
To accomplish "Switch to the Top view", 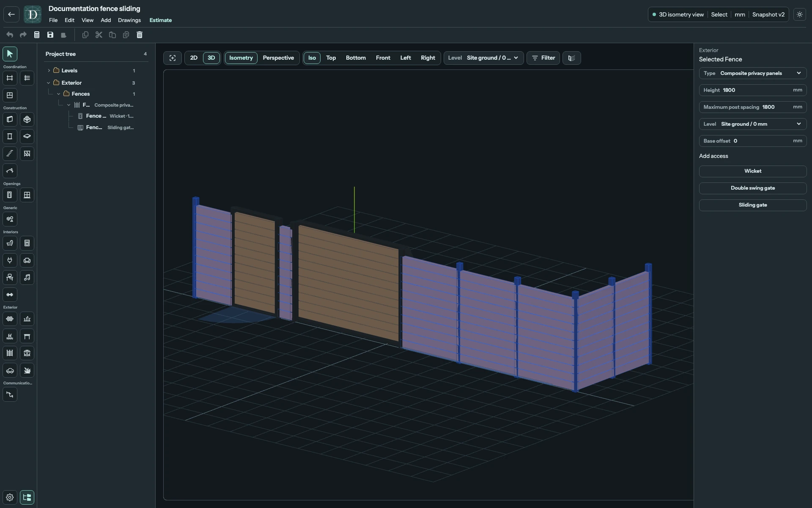I will click(x=331, y=58).
